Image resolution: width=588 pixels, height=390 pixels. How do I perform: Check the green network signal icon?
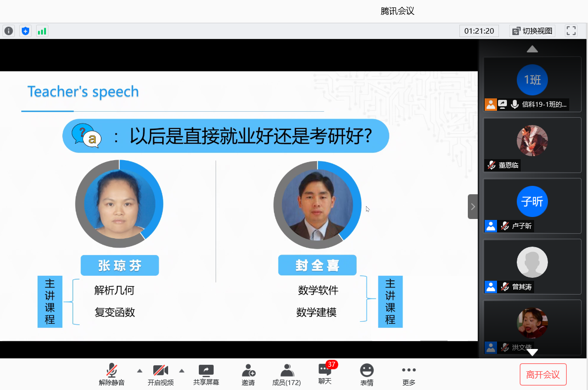pyautogui.click(x=42, y=31)
